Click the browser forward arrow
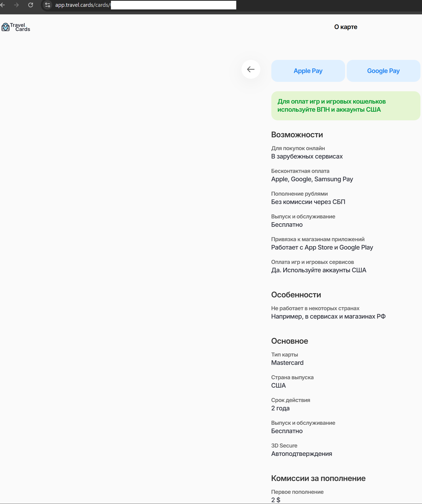The height and width of the screenshot is (504, 422). 16,5
